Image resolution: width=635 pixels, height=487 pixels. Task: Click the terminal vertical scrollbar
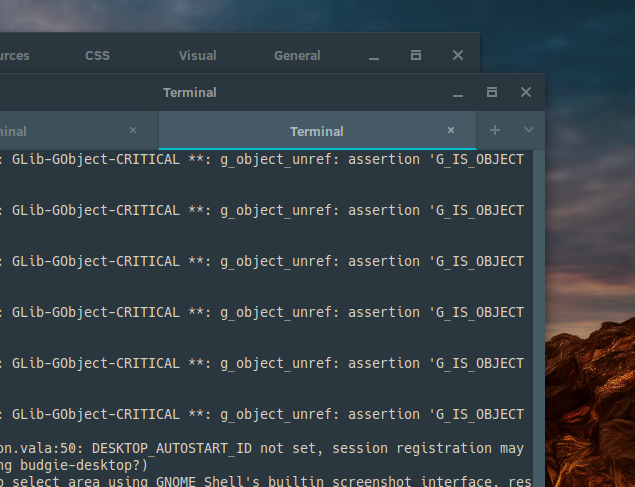pos(539,318)
